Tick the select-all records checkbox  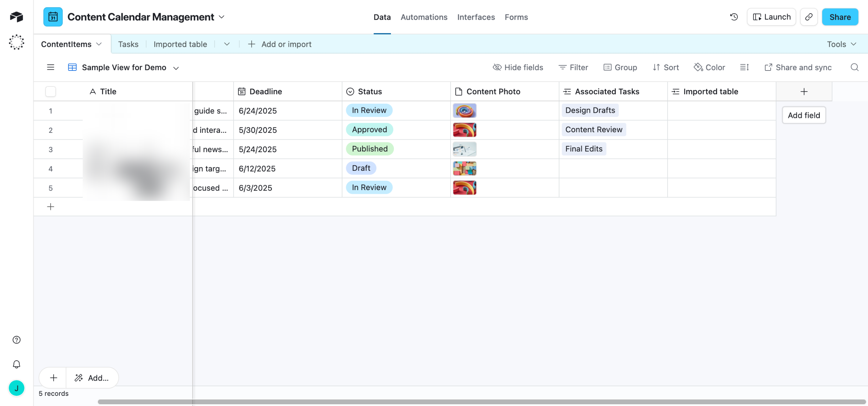[51, 92]
